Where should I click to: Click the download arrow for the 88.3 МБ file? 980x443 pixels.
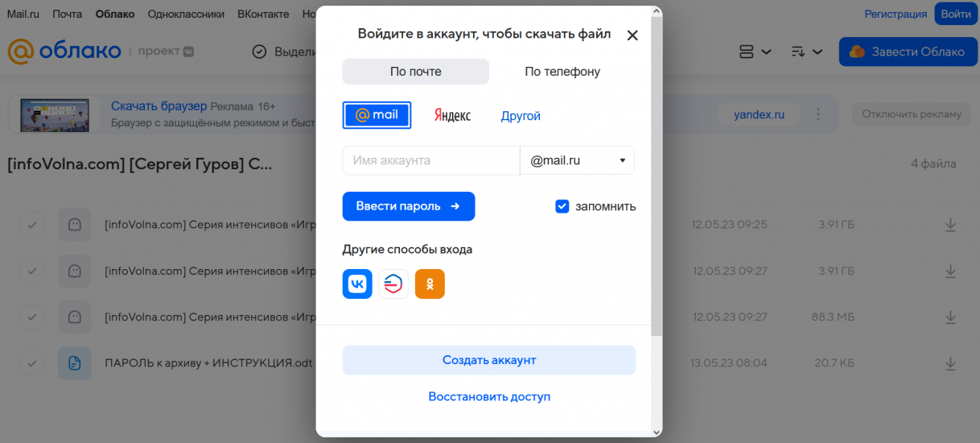point(950,317)
